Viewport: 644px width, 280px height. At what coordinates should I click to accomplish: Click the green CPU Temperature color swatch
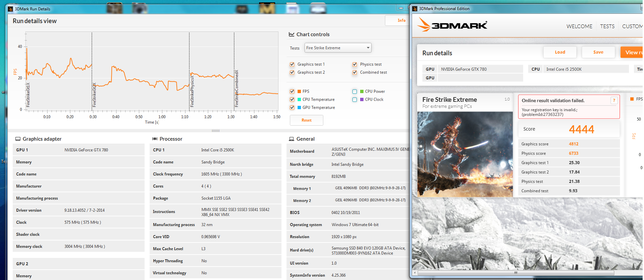[x=299, y=99]
